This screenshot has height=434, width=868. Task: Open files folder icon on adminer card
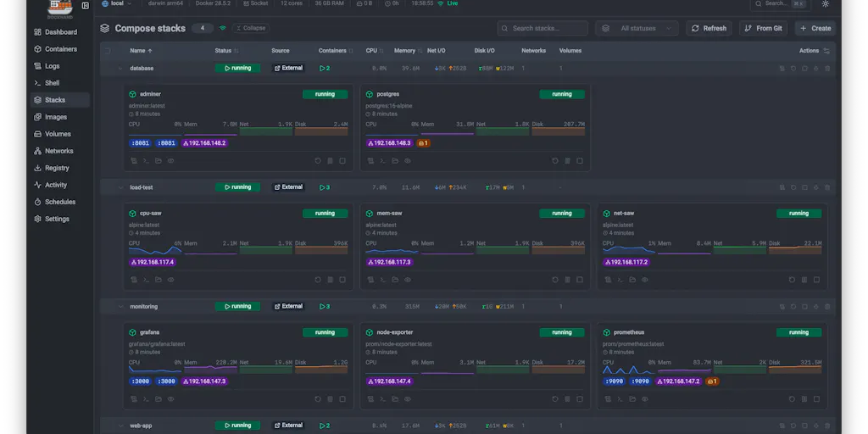pyautogui.click(x=159, y=161)
